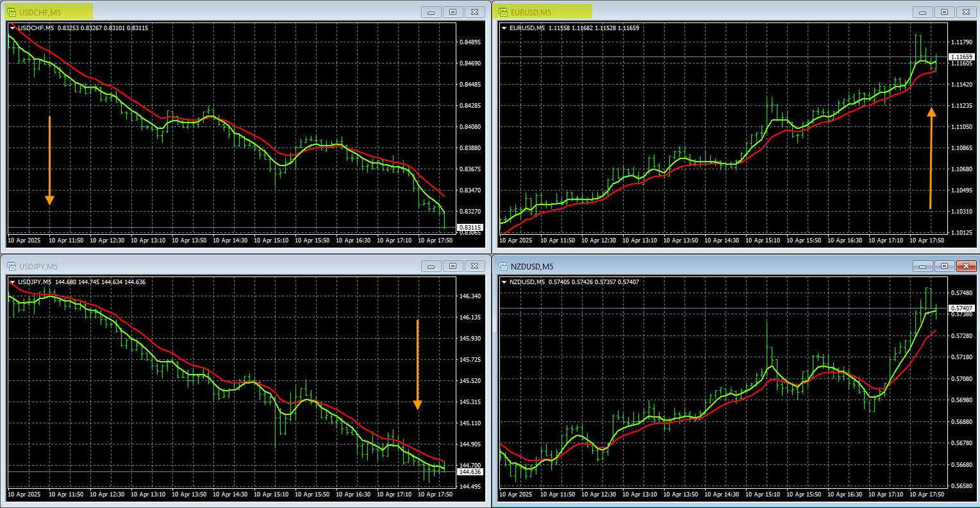Expand the triangle beside EURUSD,M5 label
Viewport: 980px width, 508px height.
point(504,28)
